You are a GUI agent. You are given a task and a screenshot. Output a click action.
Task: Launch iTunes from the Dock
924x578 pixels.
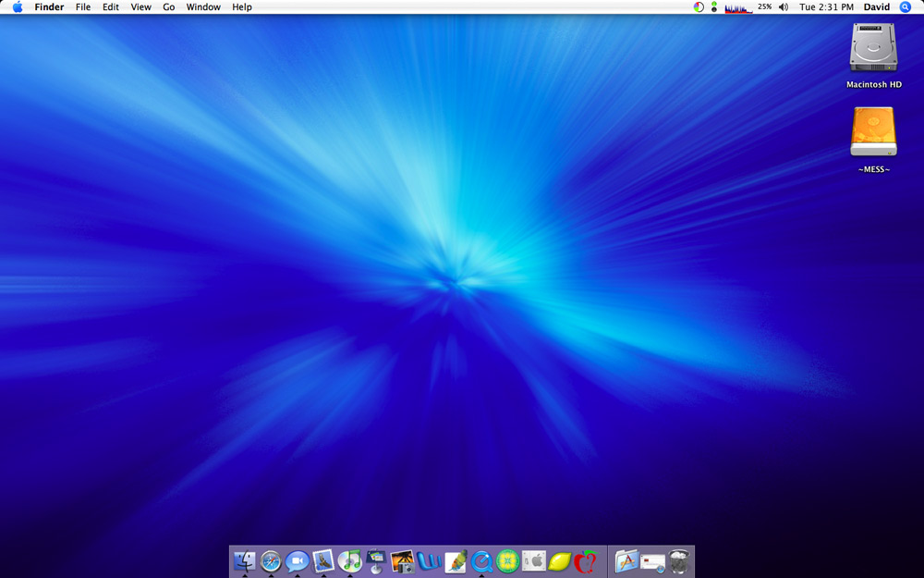[349, 561]
